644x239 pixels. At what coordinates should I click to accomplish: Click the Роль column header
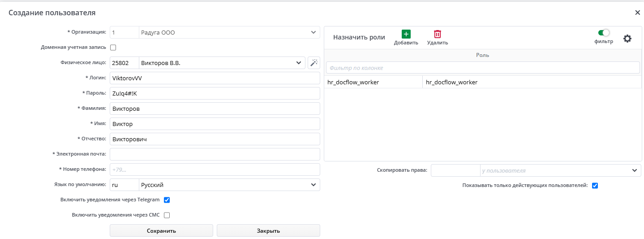click(483, 55)
